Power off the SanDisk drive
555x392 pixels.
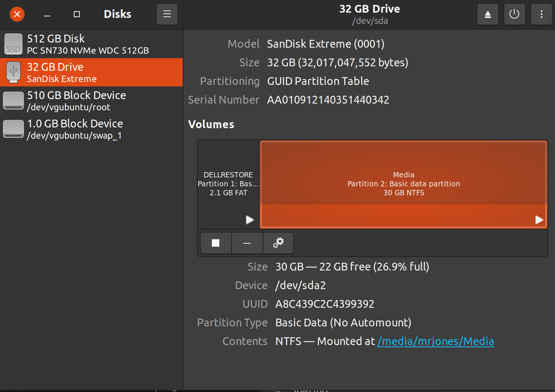pyautogui.click(x=514, y=15)
